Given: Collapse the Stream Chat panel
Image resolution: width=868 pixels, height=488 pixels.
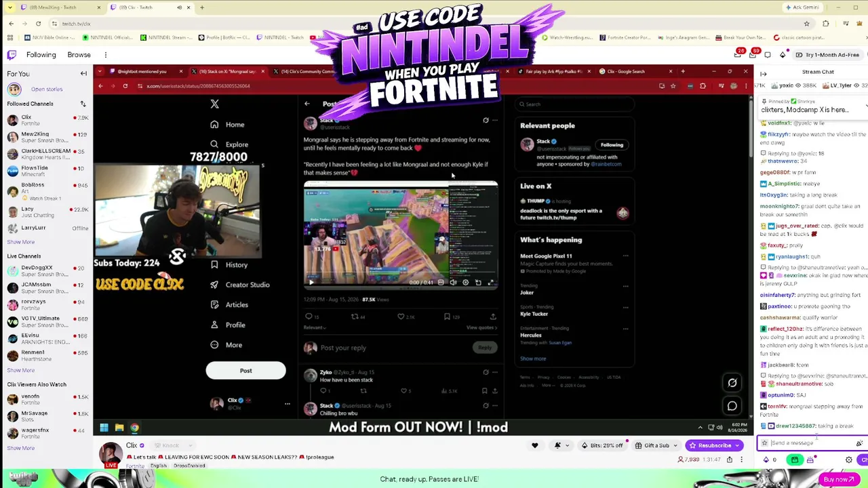Looking at the screenshot, I should point(764,74).
